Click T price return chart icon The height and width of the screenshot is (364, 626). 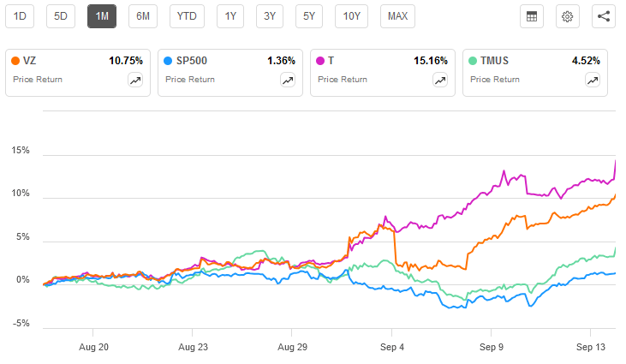pyautogui.click(x=439, y=80)
